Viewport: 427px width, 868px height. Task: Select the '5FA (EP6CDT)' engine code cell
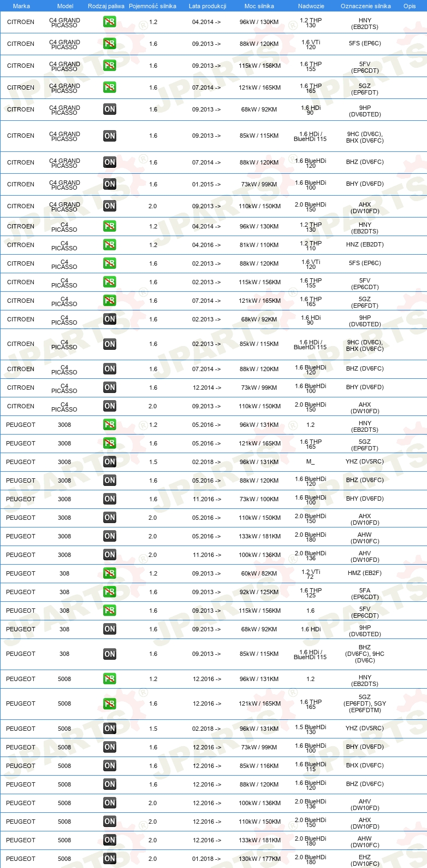click(365, 594)
